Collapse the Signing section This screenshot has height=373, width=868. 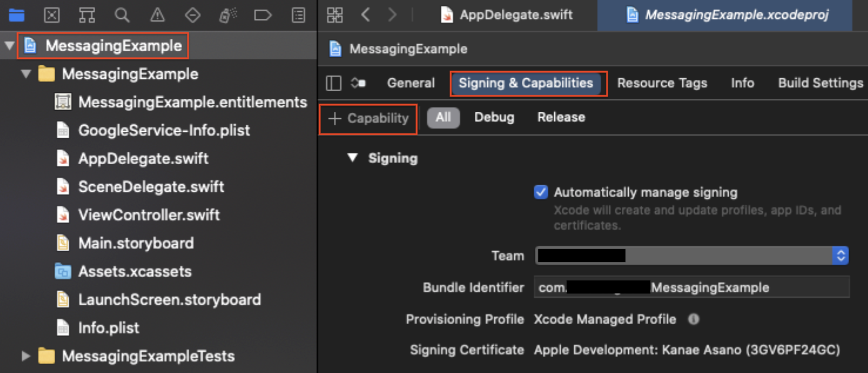(353, 158)
